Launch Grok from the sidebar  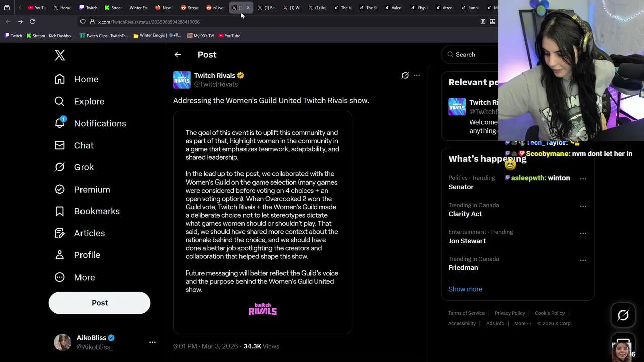[x=74, y=167]
